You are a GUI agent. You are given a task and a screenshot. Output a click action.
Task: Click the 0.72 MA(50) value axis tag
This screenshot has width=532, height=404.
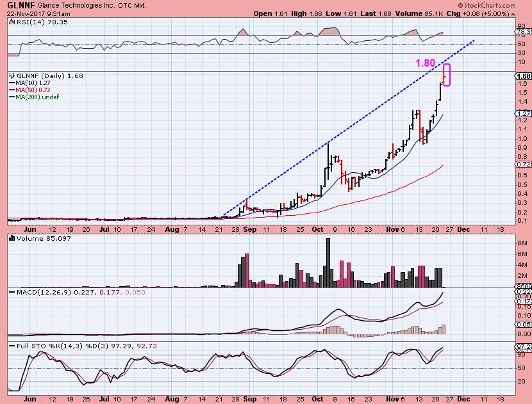coord(523,165)
